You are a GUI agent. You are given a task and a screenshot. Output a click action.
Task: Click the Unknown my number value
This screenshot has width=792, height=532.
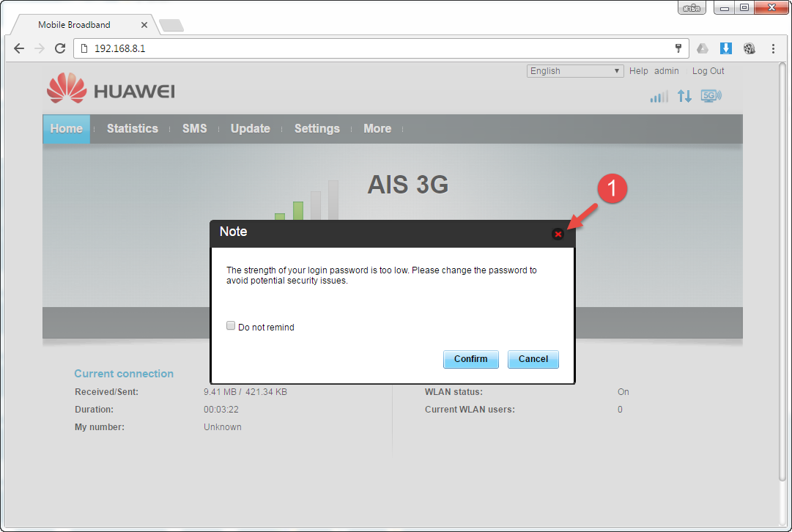(222, 427)
